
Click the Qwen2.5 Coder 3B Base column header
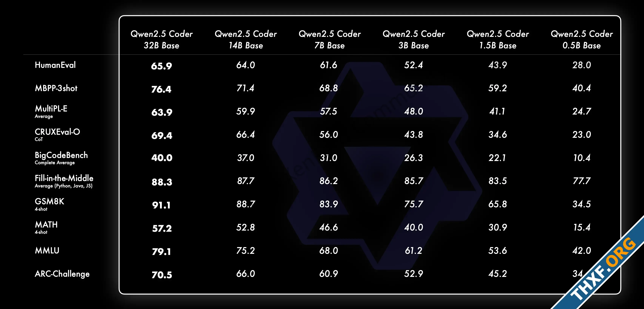tap(414, 39)
